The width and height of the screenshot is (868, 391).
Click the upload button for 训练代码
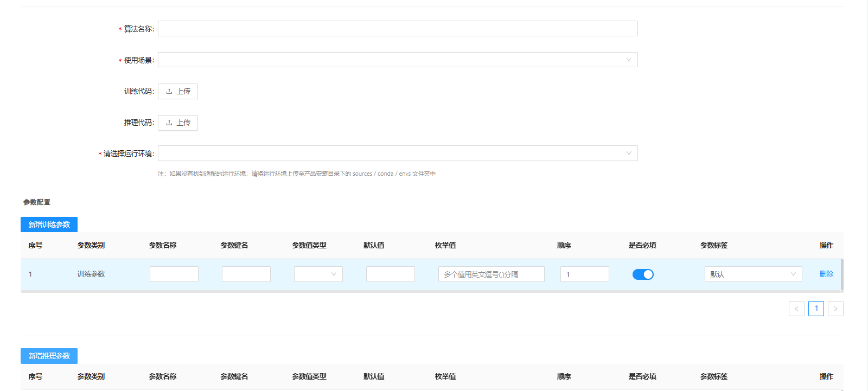pos(178,92)
